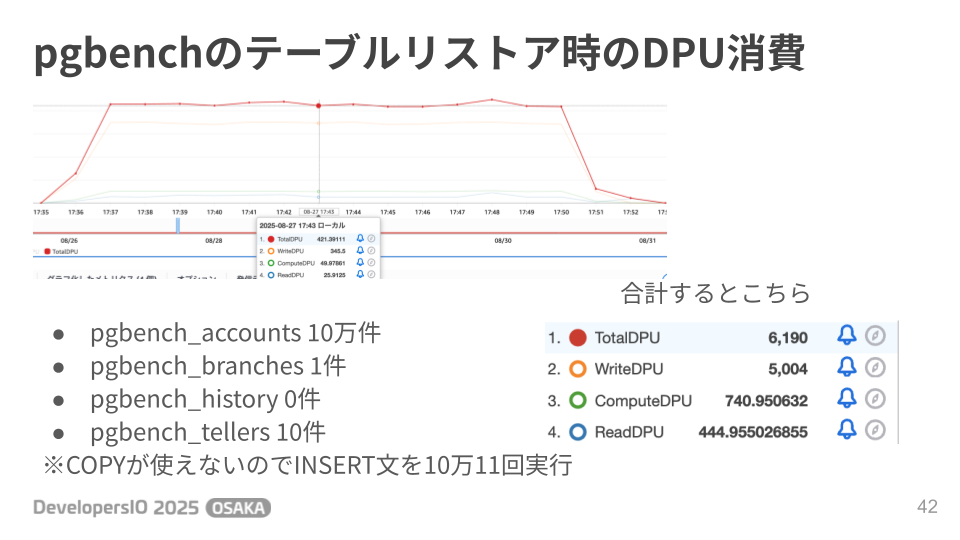Screen dimensions: 960x540
Task: Click the alarm bell for ReadDPU 444.955026855
Action: 846,429
